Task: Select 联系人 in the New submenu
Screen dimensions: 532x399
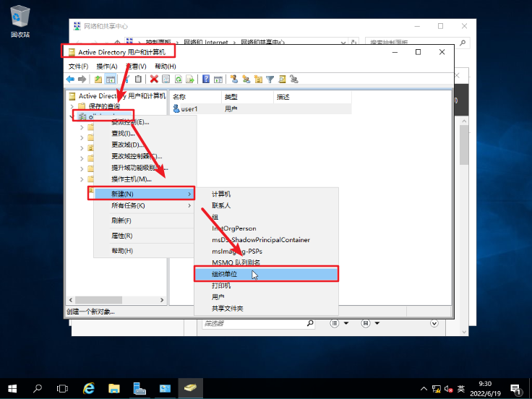Action: (x=266, y=205)
